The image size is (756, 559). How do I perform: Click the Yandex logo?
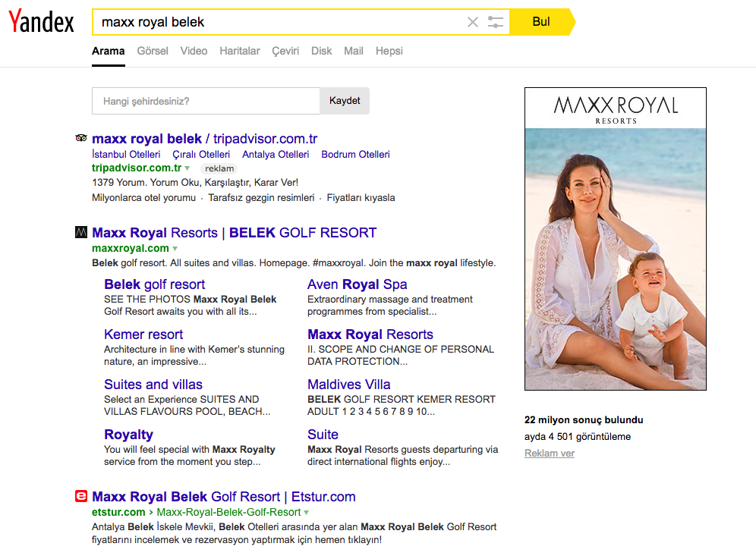(42, 22)
